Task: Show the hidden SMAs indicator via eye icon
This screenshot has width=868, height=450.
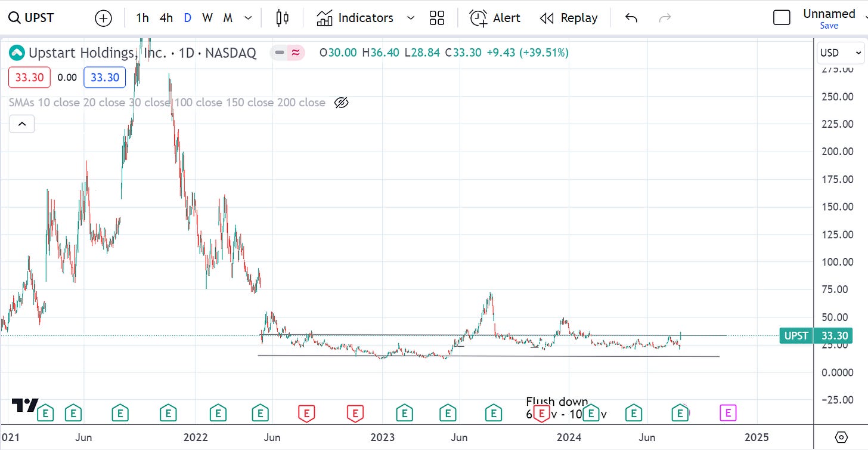Action: tap(341, 103)
